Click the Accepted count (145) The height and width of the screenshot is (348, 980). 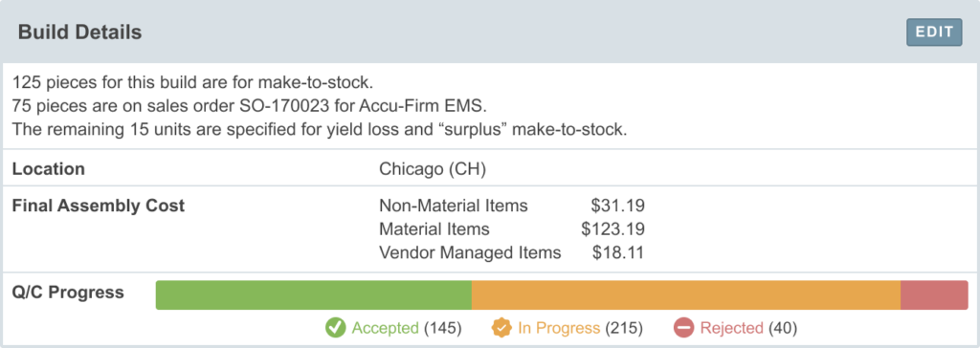pyautogui.click(x=442, y=328)
